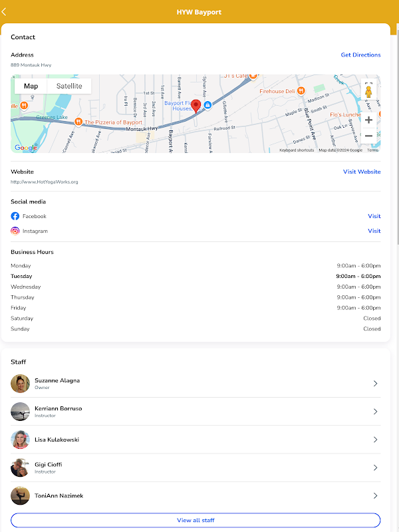Viewport: 399px width, 532px height.
Task: Click ToniAnn Nazimek name
Action: point(59,495)
